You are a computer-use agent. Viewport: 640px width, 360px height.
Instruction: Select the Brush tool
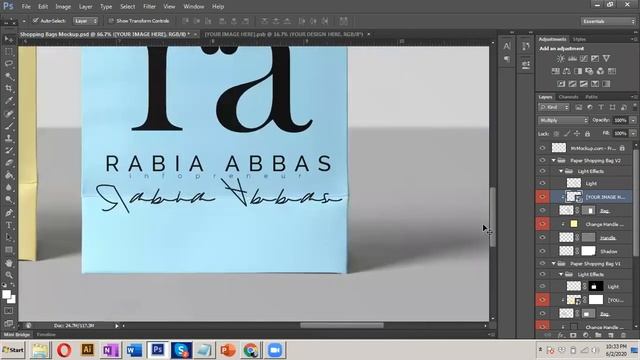pos(9,126)
